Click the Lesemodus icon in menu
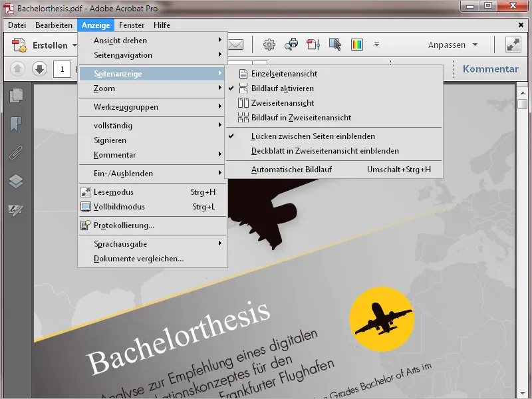 86,192
